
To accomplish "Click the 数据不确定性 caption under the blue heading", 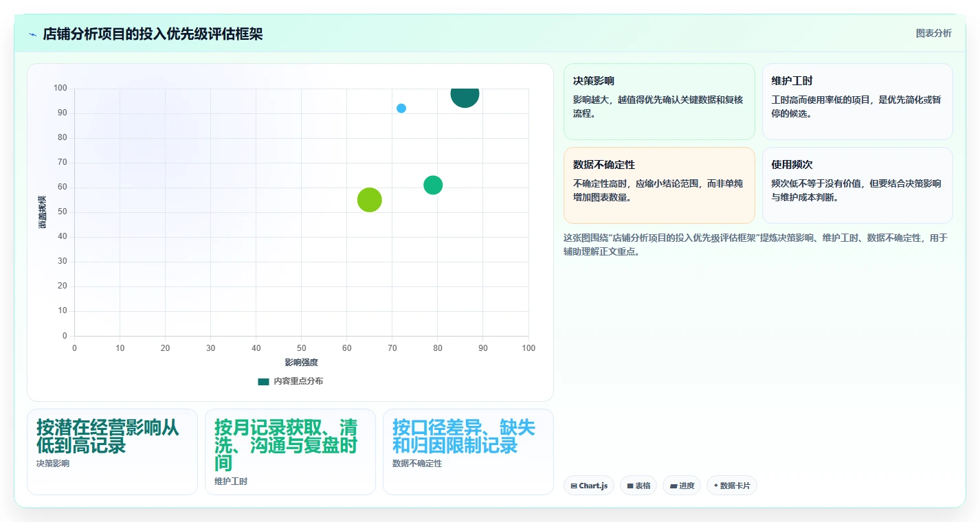I will [417, 464].
